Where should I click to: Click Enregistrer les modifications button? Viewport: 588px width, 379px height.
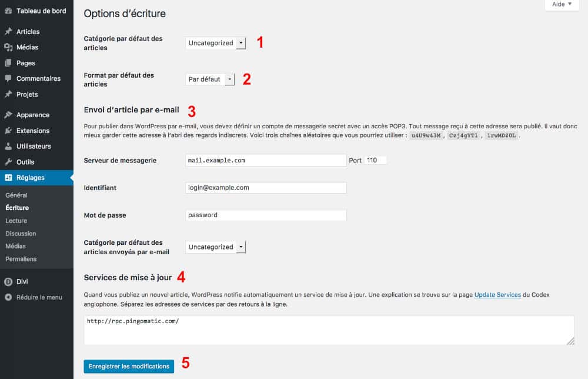[x=129, y=365]
